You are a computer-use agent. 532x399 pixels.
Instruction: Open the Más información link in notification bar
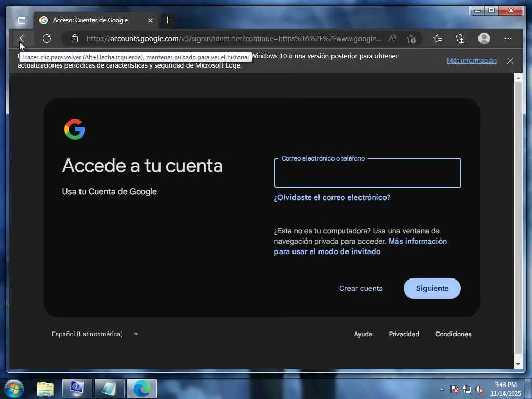[x=472, y=61]
